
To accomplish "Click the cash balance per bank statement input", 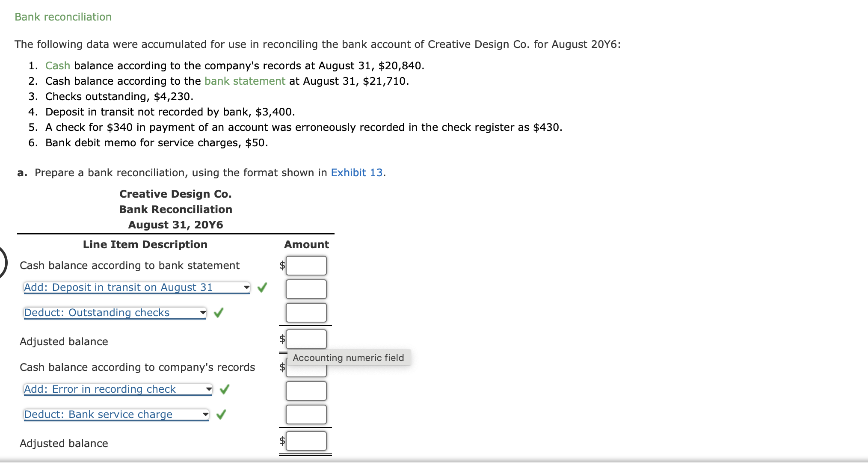I will tap(306, 265).
